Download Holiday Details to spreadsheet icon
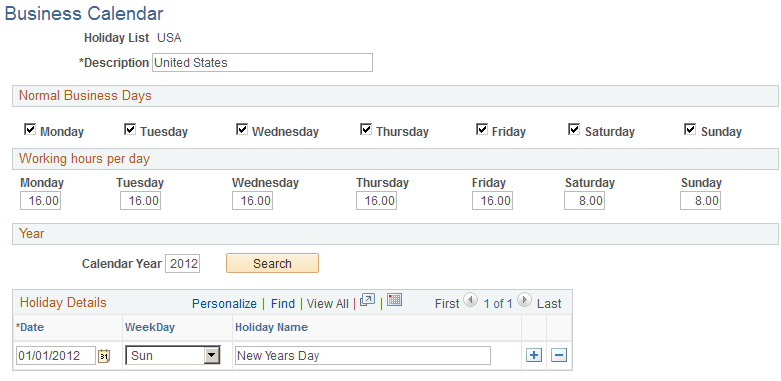The image size is (781, 381). (394, 300)
